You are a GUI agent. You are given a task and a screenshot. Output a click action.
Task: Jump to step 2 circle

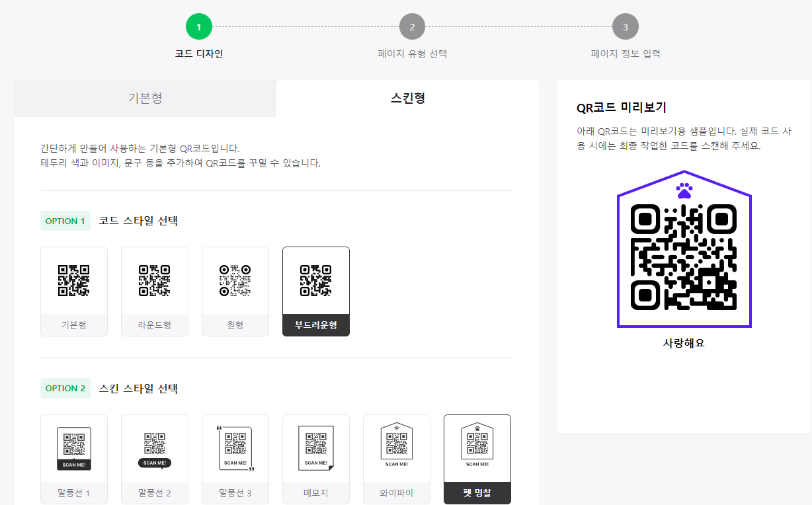pos(412,27)
